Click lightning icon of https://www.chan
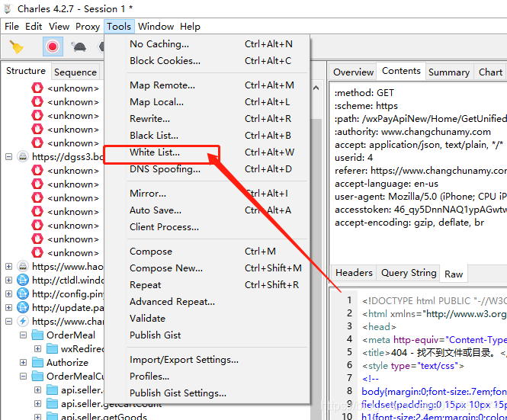507x420 pixels. tap(23, 321)
